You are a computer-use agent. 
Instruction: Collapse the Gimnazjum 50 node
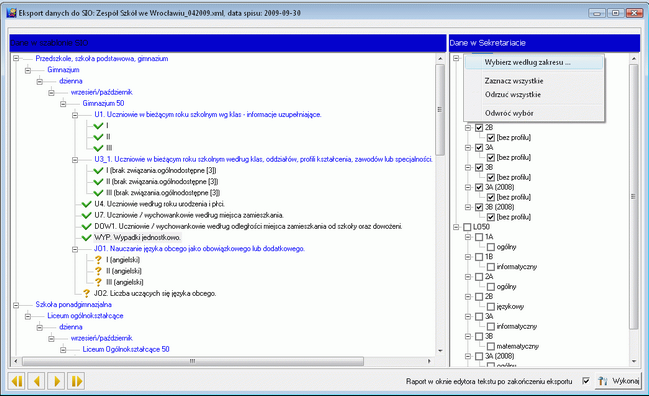pos(63,103)
